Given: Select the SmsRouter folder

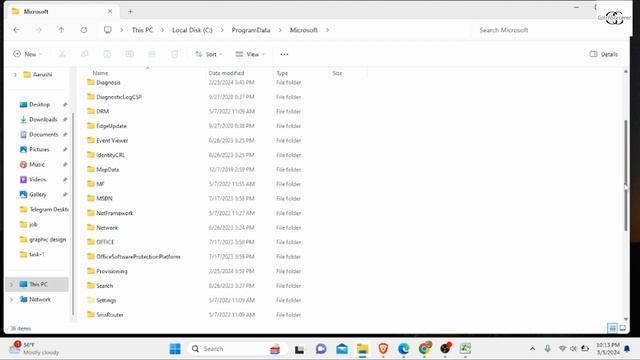Looking at the screenshot, I should (109, 314).
